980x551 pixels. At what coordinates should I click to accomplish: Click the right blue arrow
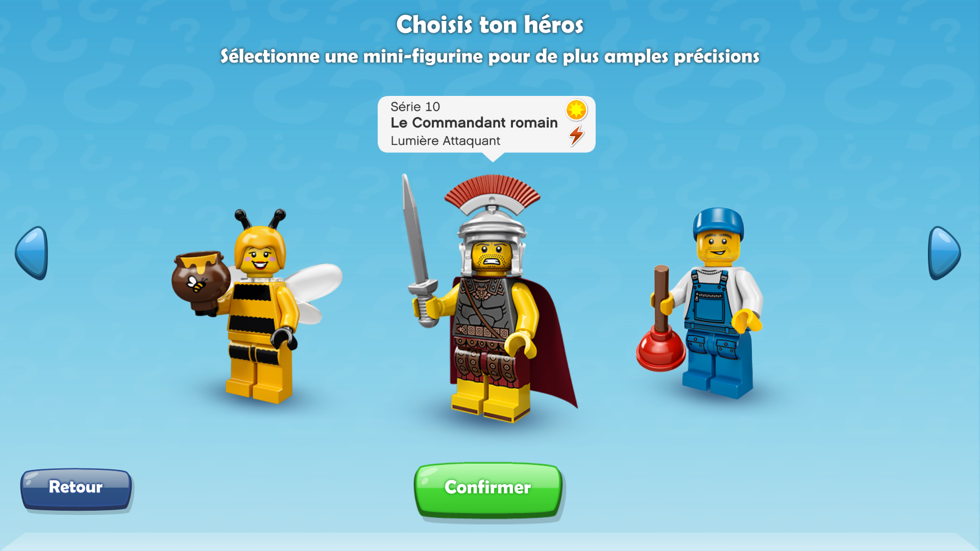click(944, 253)
